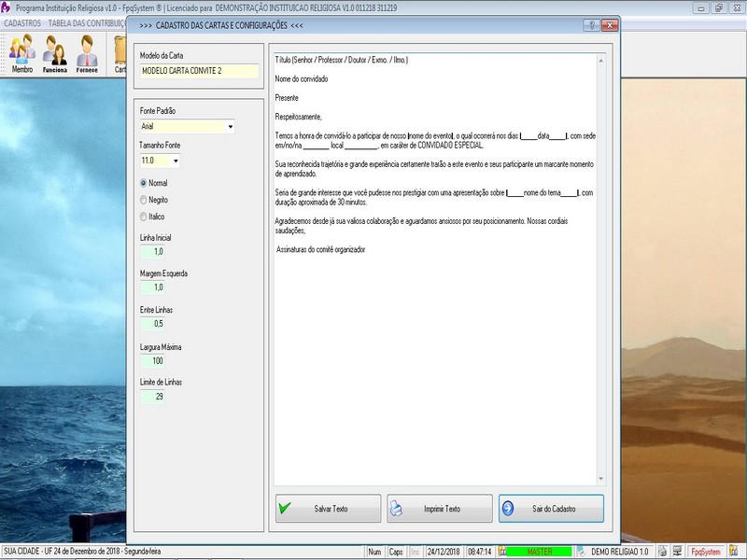Click the printer icon in the status bar

[662, 552]
